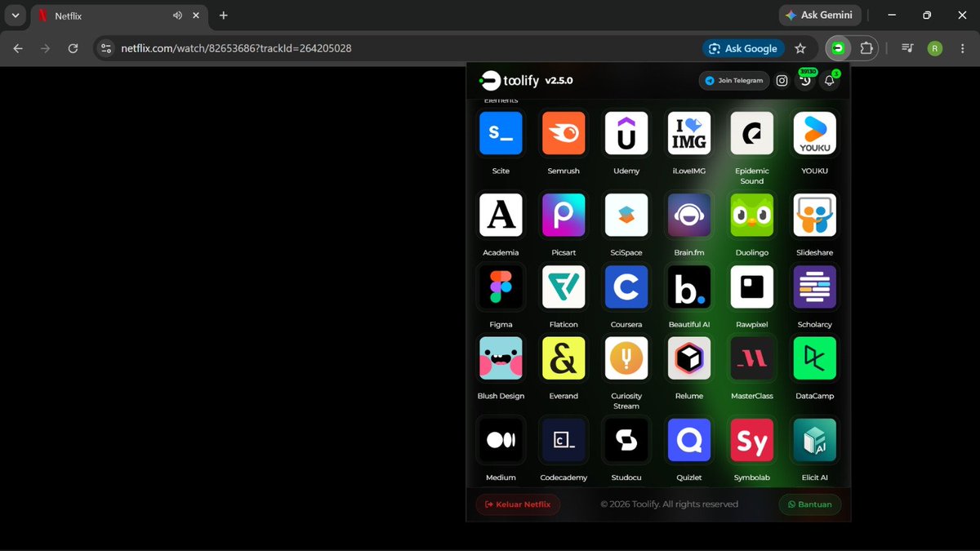Click the Rawpixel icon
Viewport: 980px width, 551px height.
click(x=752, y=287)
